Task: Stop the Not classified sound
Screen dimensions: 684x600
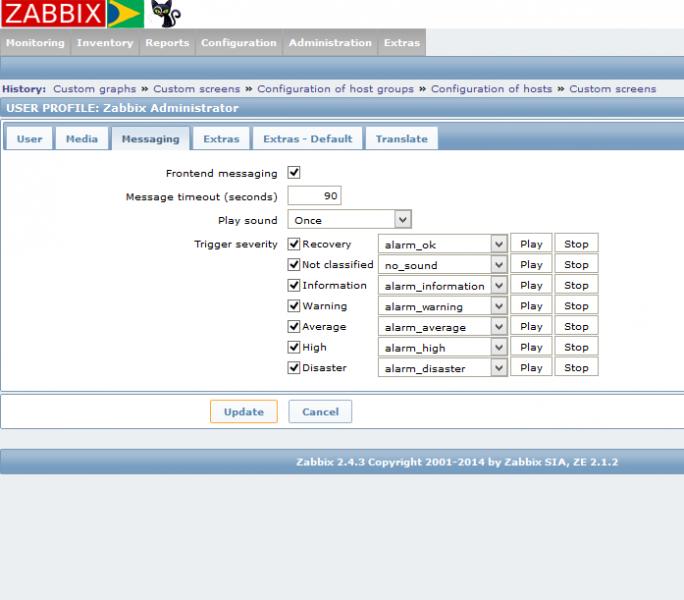Action: (576, 264)
